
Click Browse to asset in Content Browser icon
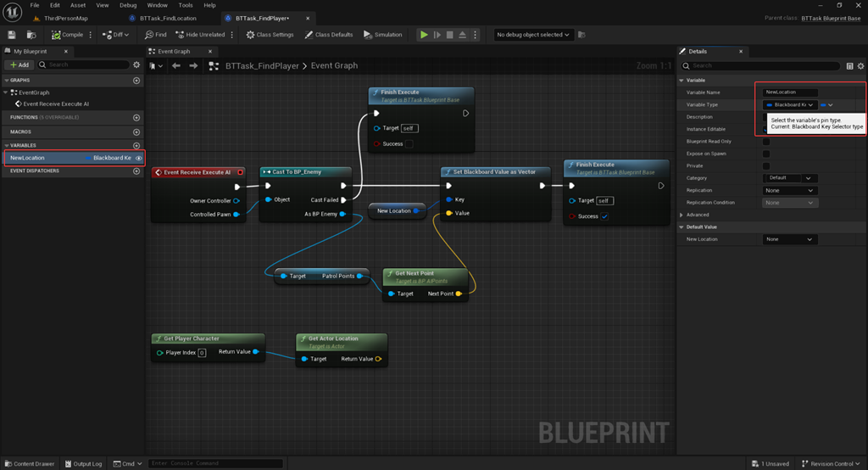pos(31,35)
